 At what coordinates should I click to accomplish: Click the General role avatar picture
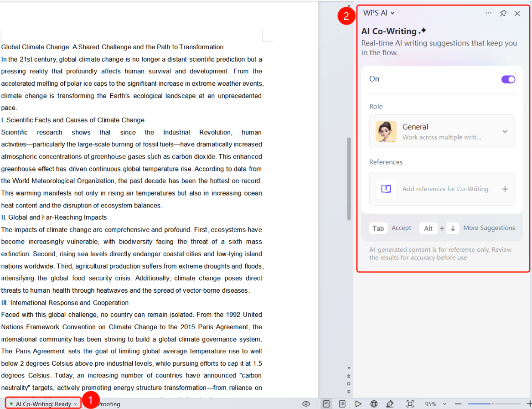point(386,131)
